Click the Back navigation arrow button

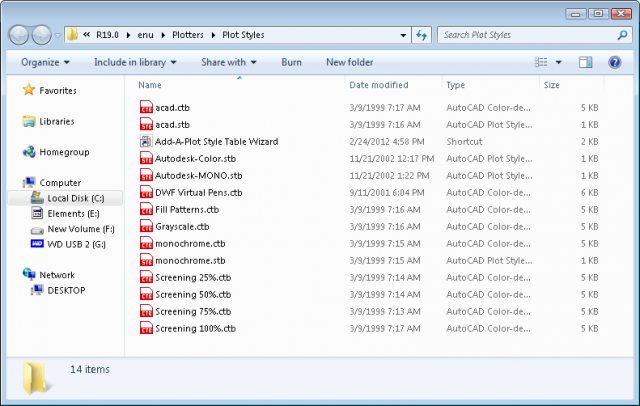tap(20, 34)
